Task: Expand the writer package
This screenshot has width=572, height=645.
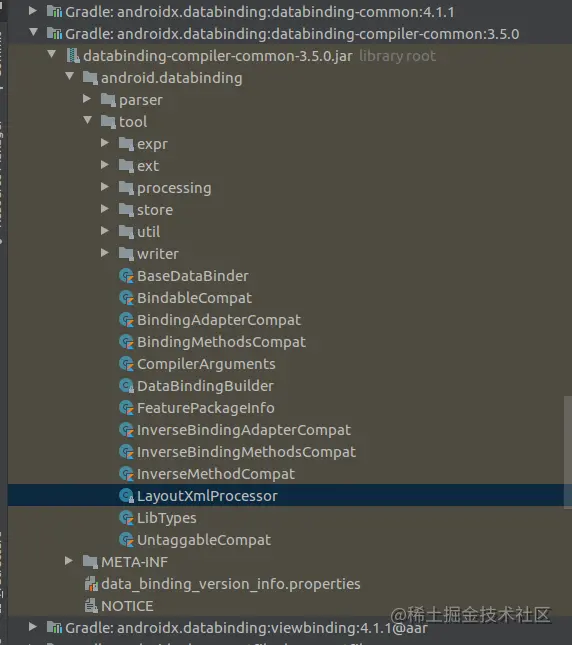Action: pyautogui.click(x=105, y=253)
